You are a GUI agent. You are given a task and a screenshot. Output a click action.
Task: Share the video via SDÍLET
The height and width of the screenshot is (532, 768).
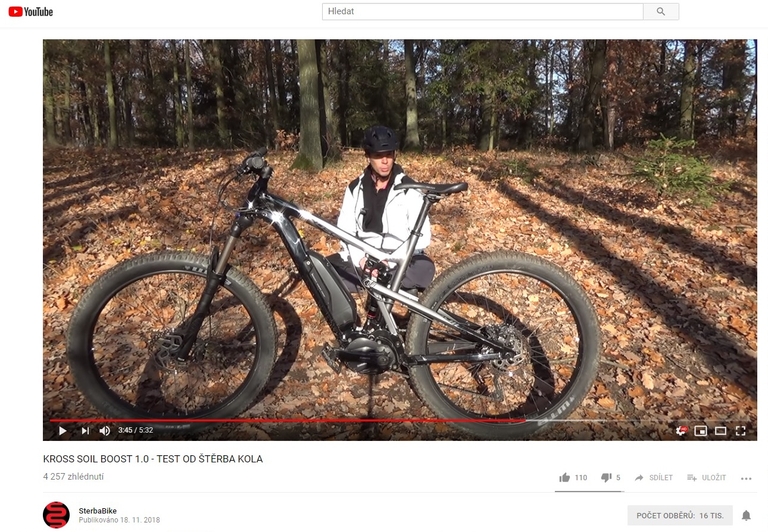654,478
